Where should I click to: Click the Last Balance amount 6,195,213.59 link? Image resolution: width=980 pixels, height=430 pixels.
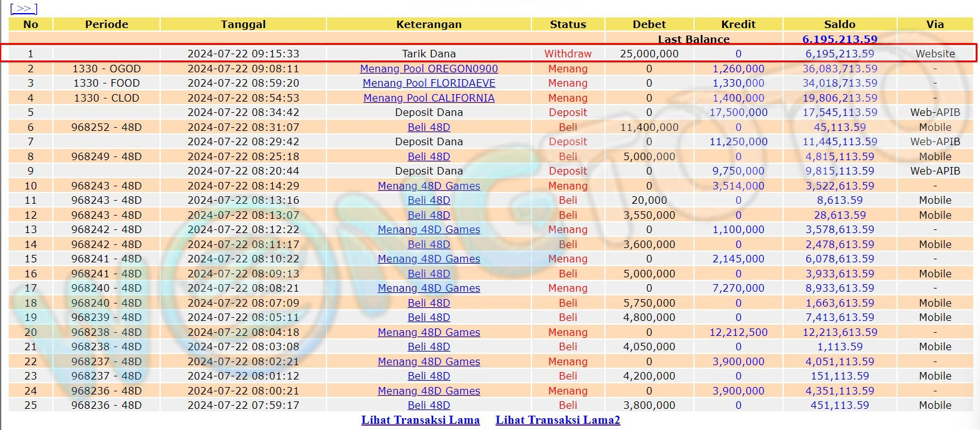click(839, 39)
